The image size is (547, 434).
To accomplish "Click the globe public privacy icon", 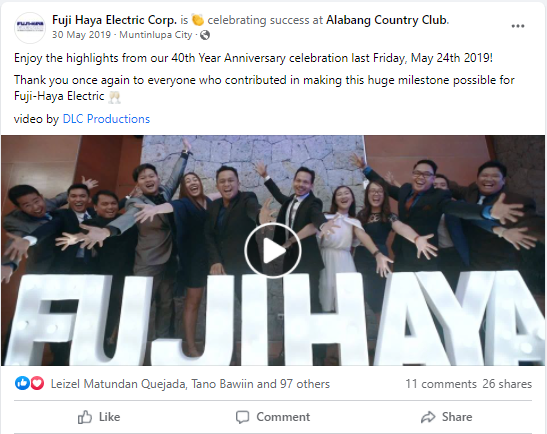I will (x=205, y=35).
